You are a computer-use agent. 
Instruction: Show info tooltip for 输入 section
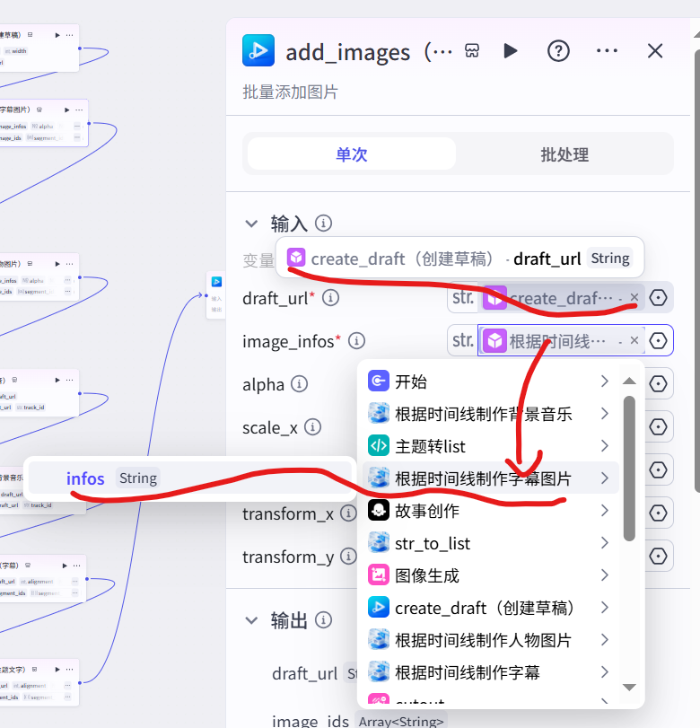click(x=324, y=224)
